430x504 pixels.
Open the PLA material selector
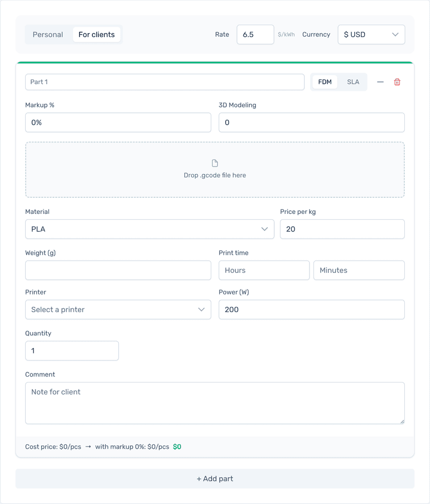coord(149,229)
